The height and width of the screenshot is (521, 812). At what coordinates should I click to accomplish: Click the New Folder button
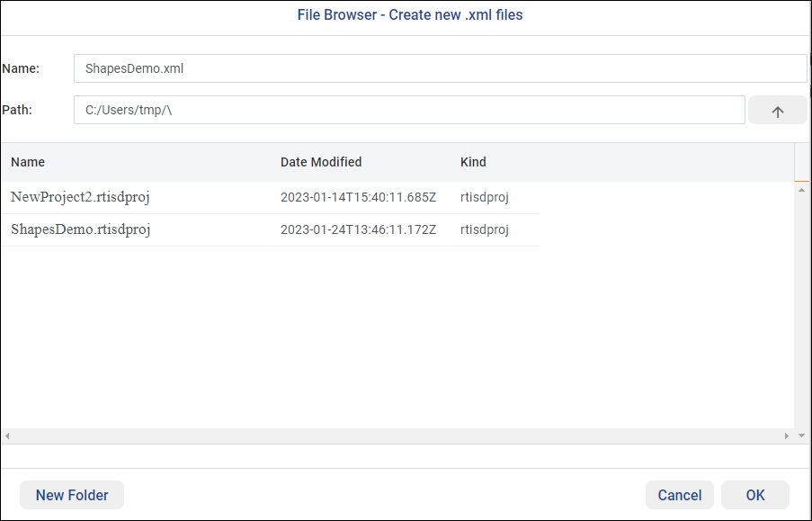71,495
